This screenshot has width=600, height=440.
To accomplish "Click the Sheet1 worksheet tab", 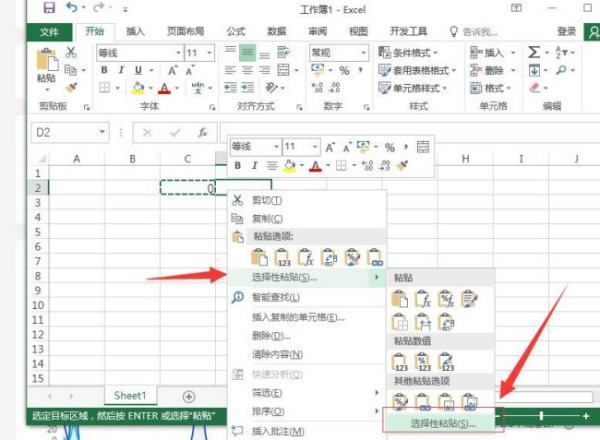I will [x=130, y=395].
